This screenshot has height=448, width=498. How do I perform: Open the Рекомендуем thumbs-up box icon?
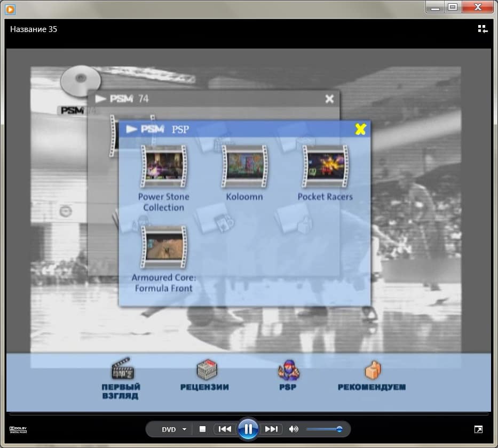[373, 370]
